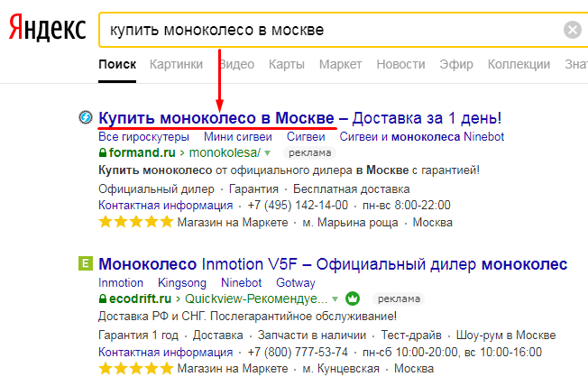
Task: Open the Inmotion sitelink
Action: click(121, 282)
